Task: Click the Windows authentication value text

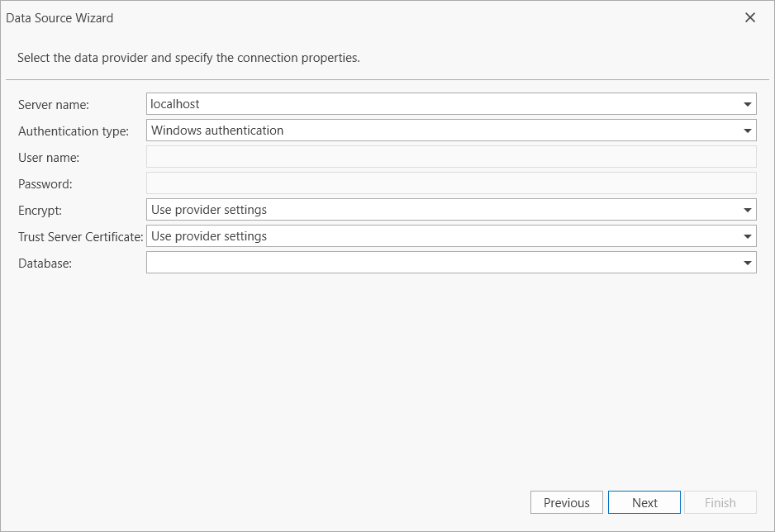Action: pyautogui.click(x=217, y=130)
